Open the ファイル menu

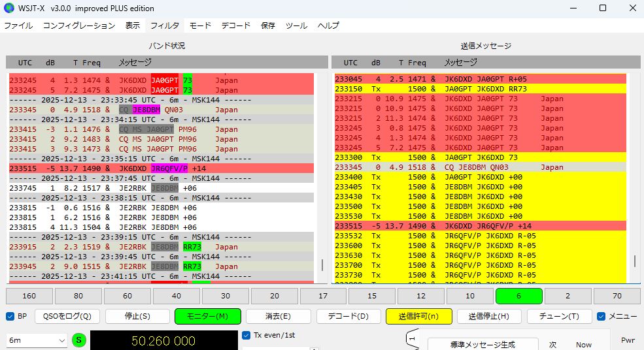[x=18, y=25]
